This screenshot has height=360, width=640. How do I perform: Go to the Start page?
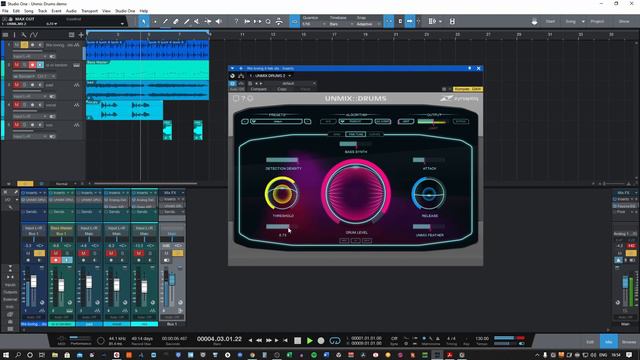point(550,21)
